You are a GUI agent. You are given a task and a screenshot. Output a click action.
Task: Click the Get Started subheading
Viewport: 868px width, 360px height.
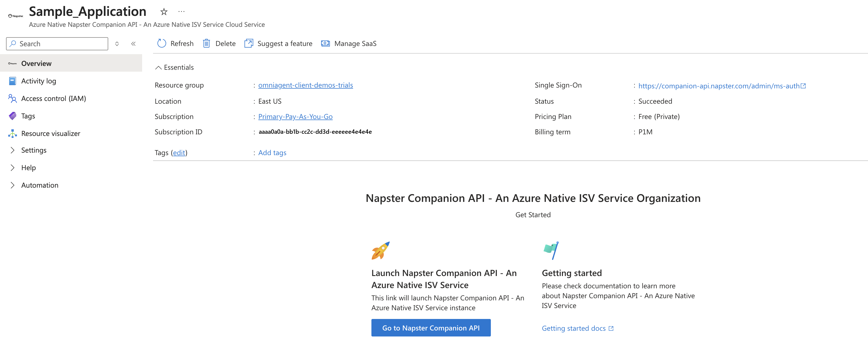(x=533, y=215)
